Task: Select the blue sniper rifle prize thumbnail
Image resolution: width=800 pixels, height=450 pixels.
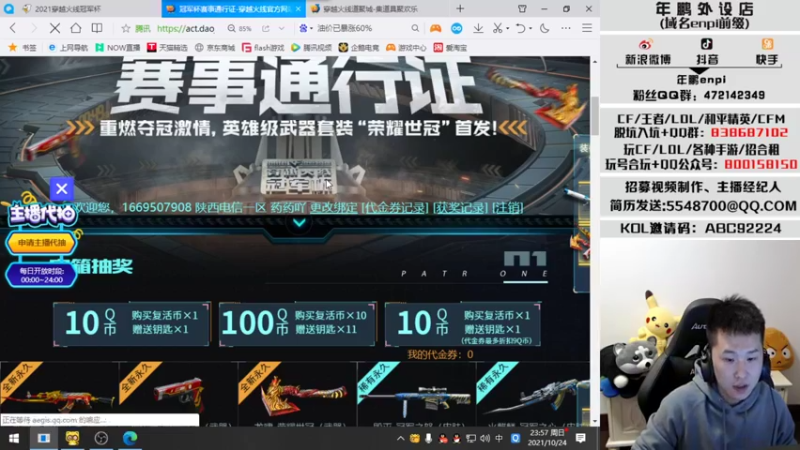Action: [x=416, y=394]
